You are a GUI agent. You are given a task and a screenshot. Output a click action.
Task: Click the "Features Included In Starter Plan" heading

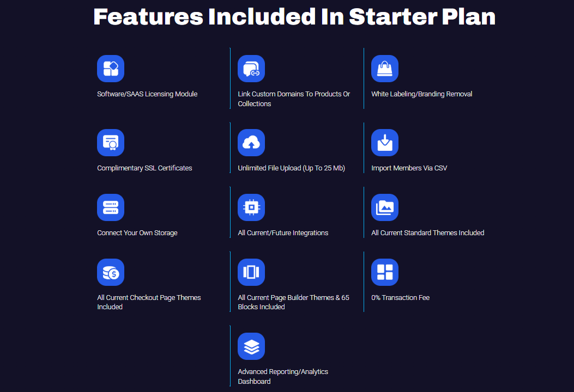tap(294, 17)
